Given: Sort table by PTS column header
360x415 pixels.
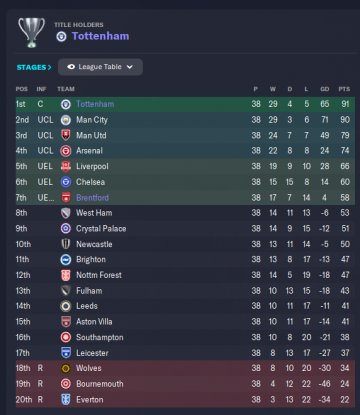Looking at the screenshot, I should (344, 89).
